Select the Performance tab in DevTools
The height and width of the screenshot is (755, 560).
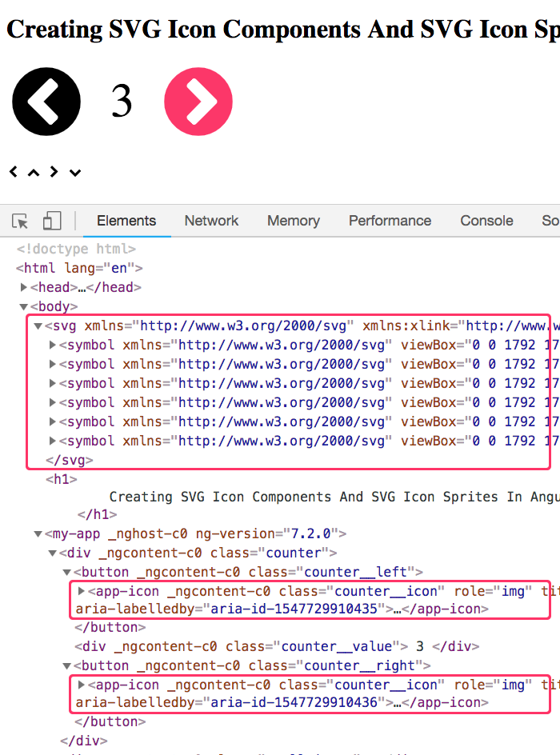pyautogui.click(x=390, y=221)
